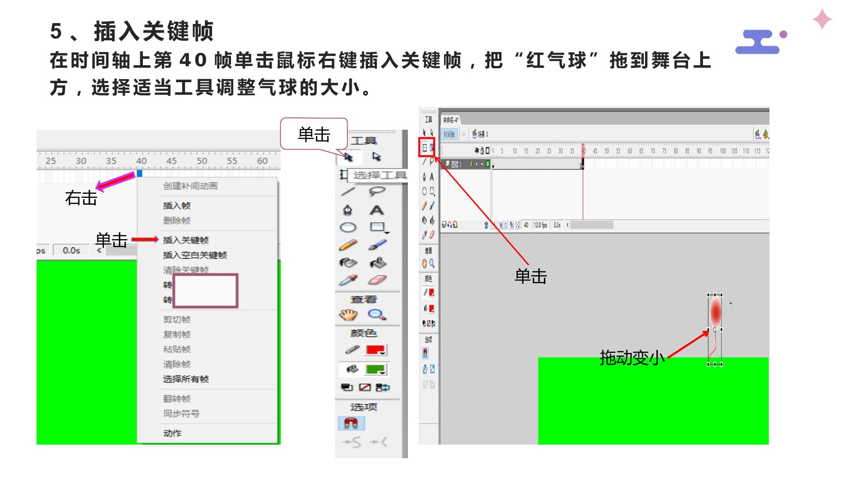Screen dimensions: 868x488
Task: Click the Insert Layer icon below layers
Action: 443,225
